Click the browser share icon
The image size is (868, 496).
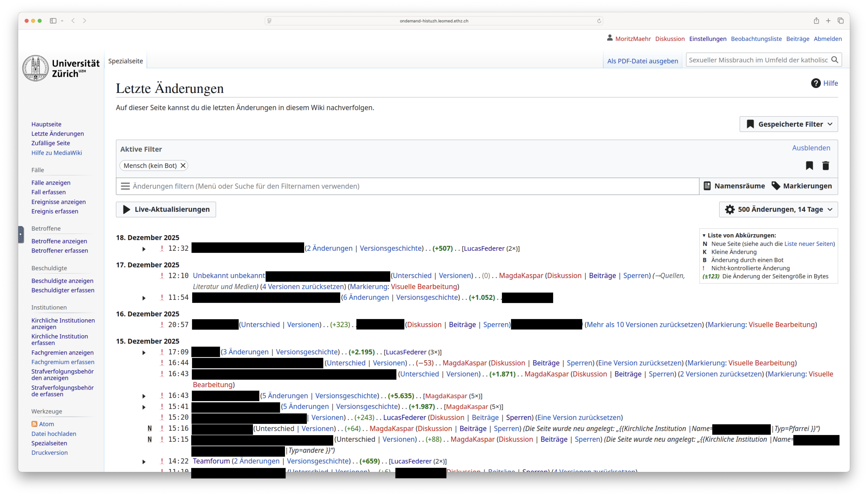tap(816, 21)
